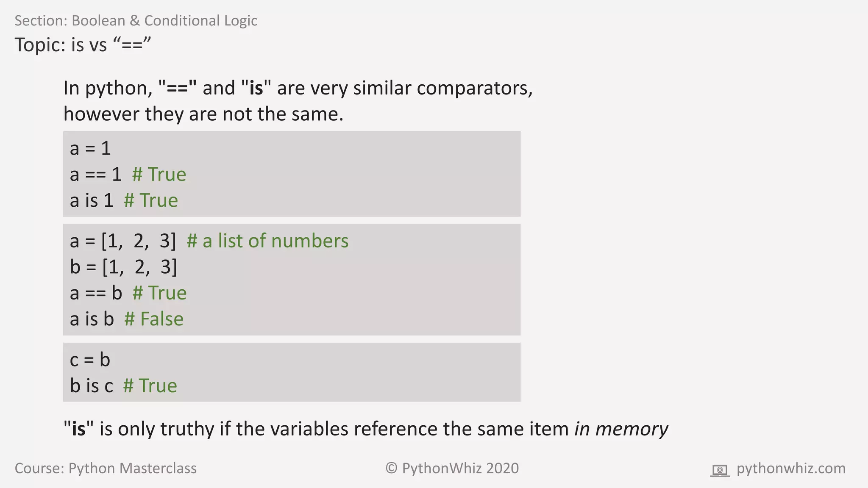
Task: Open the pythonwhiz.com website link
Action: click(x=791, y=469)
